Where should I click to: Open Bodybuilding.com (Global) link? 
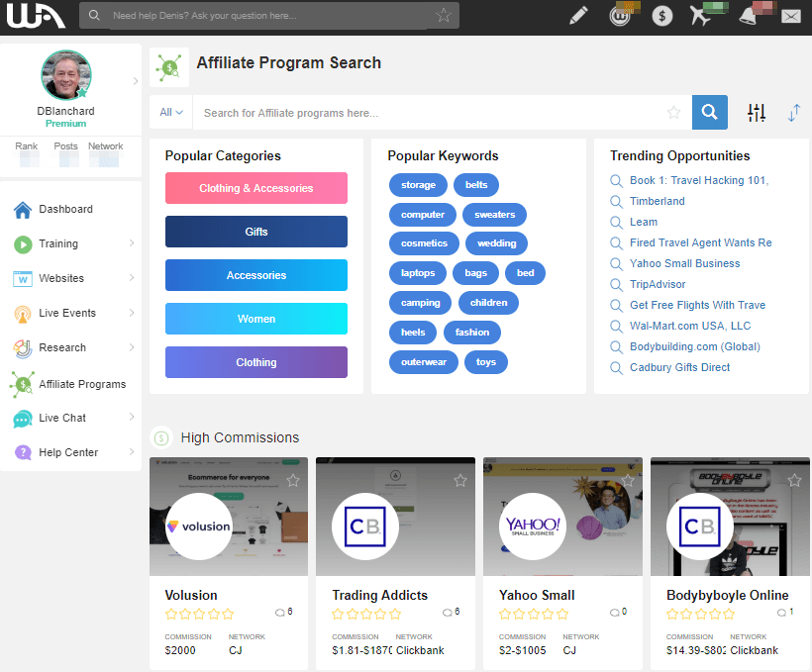coord(694,346)
